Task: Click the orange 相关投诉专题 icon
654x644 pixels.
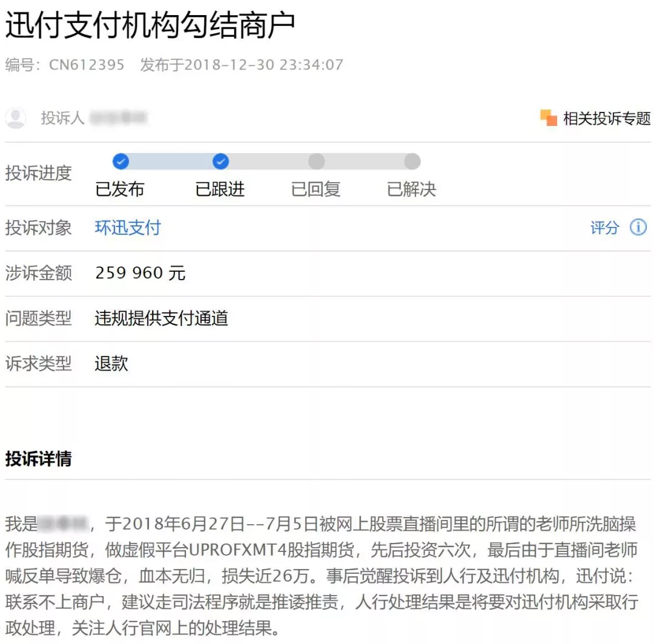Action: click(549, 118)
